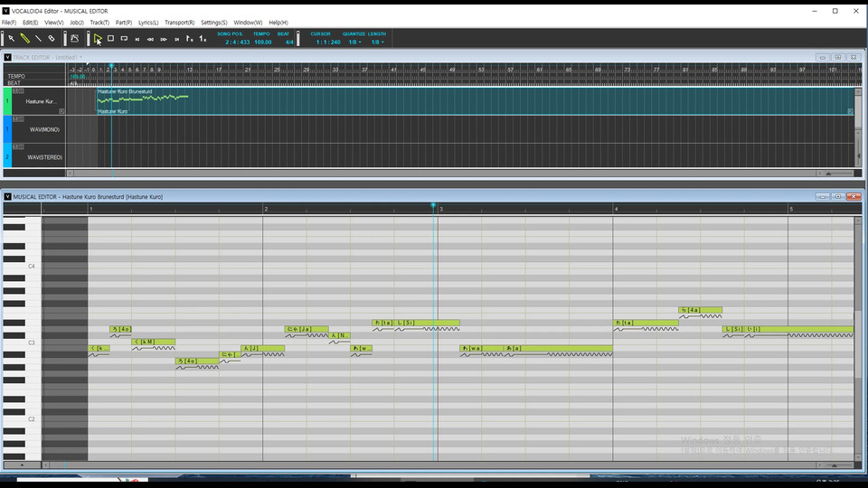Open the Part menu

(x=124, y=23)
